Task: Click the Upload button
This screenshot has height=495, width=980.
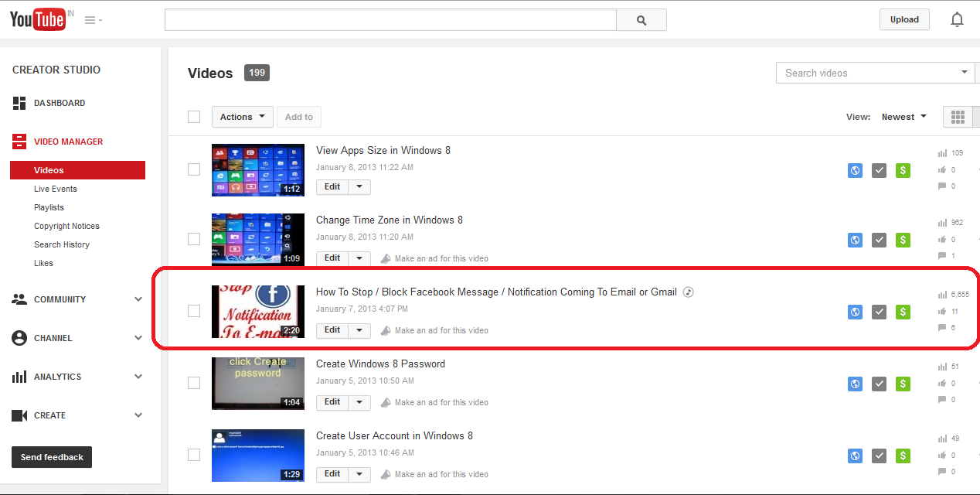Action: (x=904, y=19)
